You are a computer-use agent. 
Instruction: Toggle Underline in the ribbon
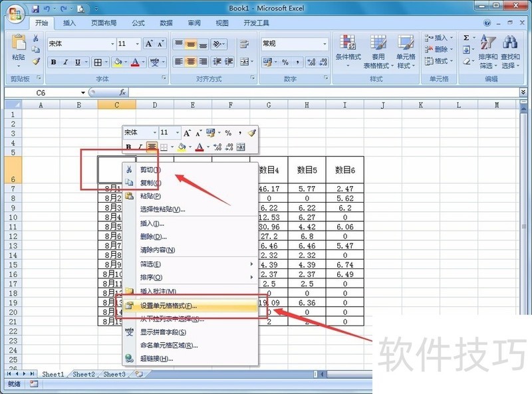[x=78, y=62]
